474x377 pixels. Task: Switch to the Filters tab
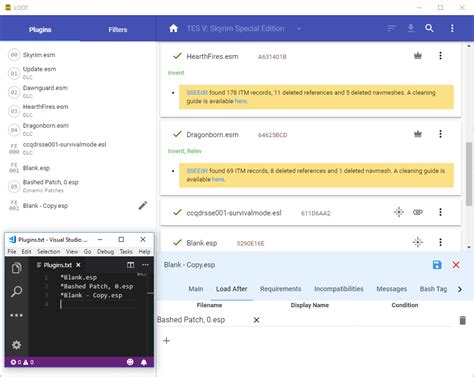(x=118, y=30)
